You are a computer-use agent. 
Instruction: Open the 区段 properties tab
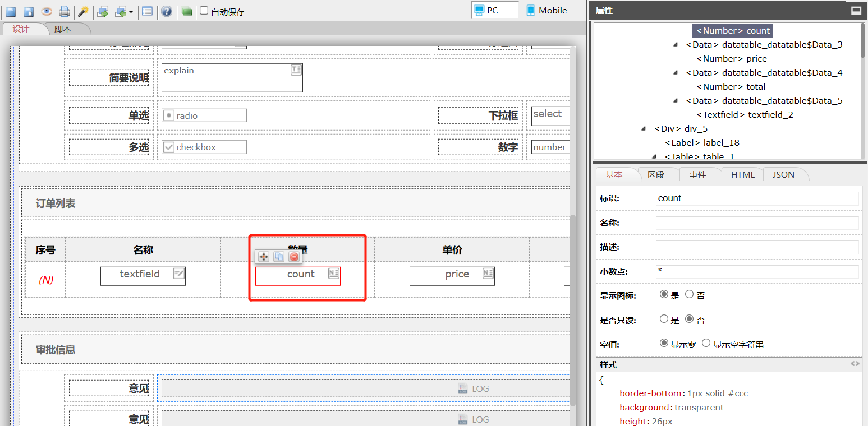coord(656,174)
